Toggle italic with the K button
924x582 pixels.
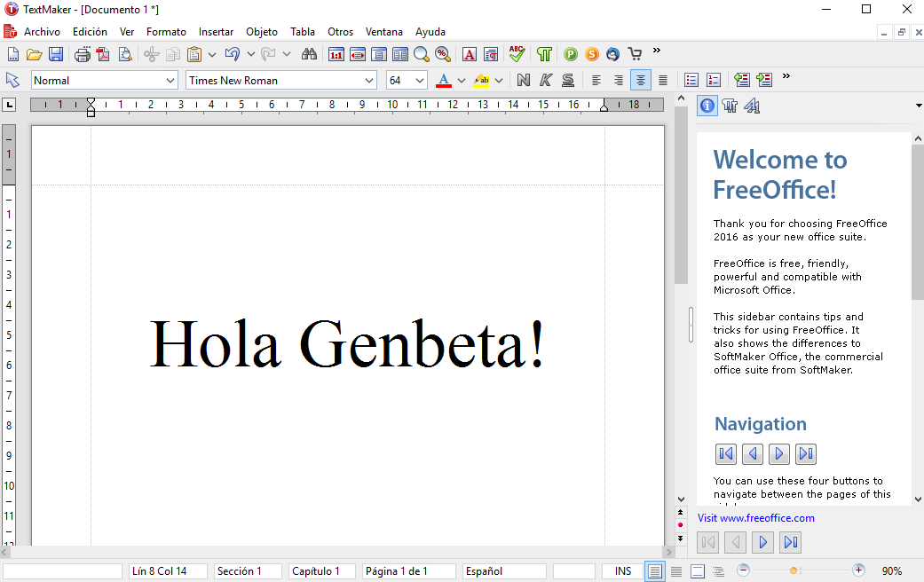tap(546, 80)
